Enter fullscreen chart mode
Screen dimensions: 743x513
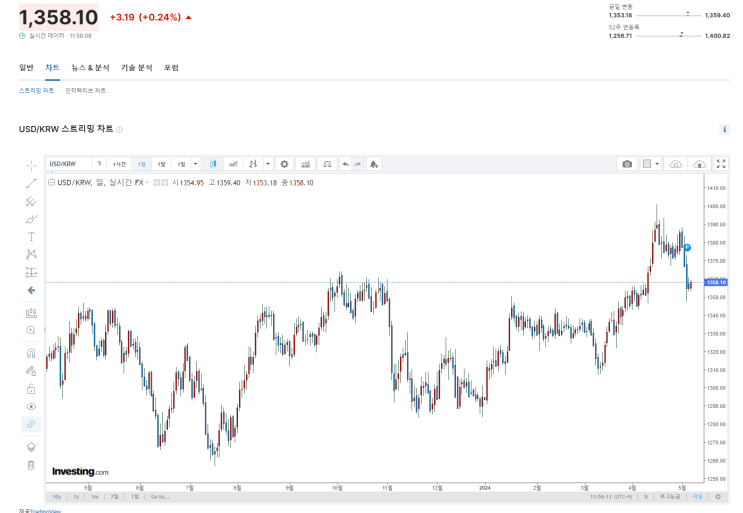721,164
